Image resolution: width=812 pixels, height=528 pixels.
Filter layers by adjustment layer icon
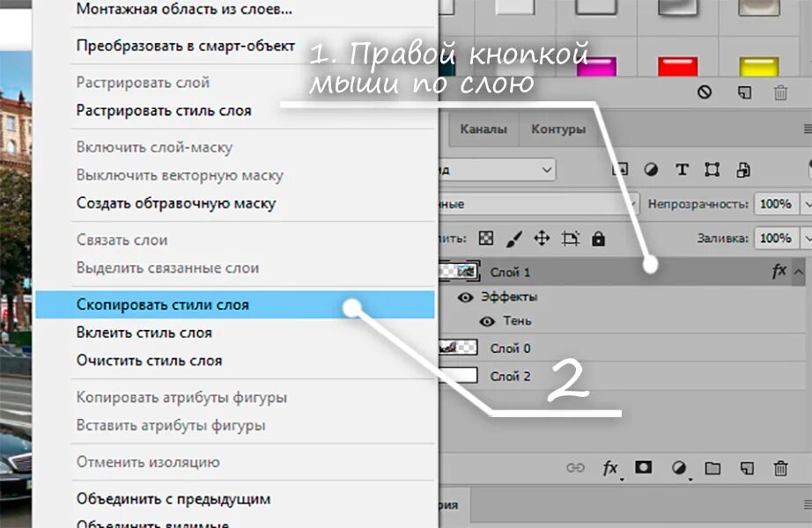[651, 169]
